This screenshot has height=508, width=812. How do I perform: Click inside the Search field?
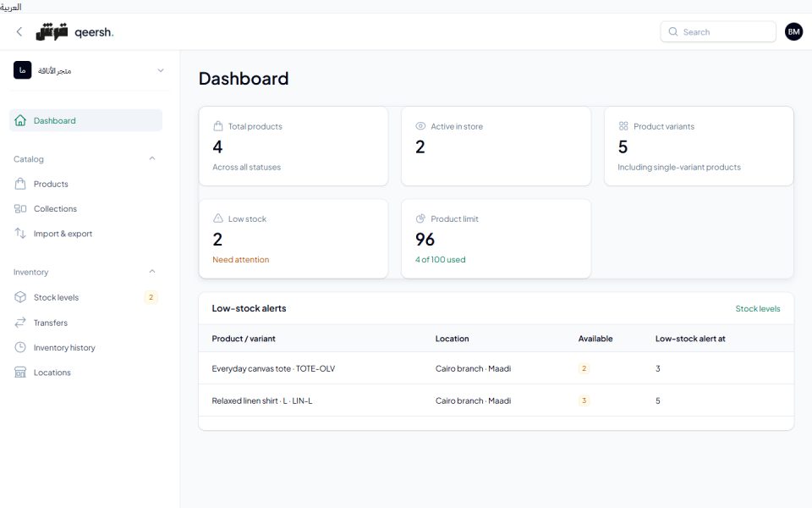click(718, 31)
